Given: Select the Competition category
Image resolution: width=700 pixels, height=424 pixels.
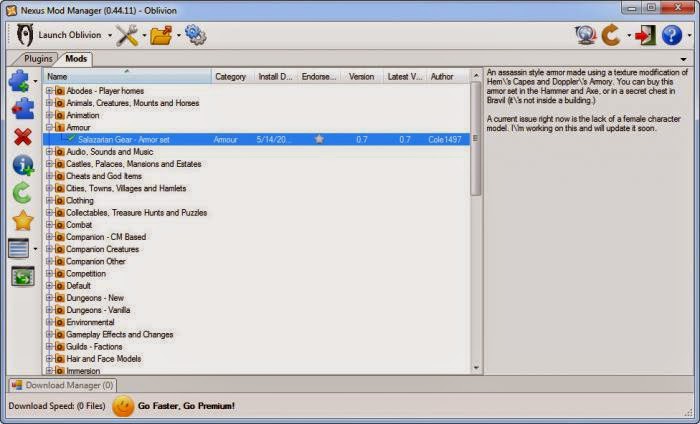Looking at the screenshot, I should coord(86,273).
